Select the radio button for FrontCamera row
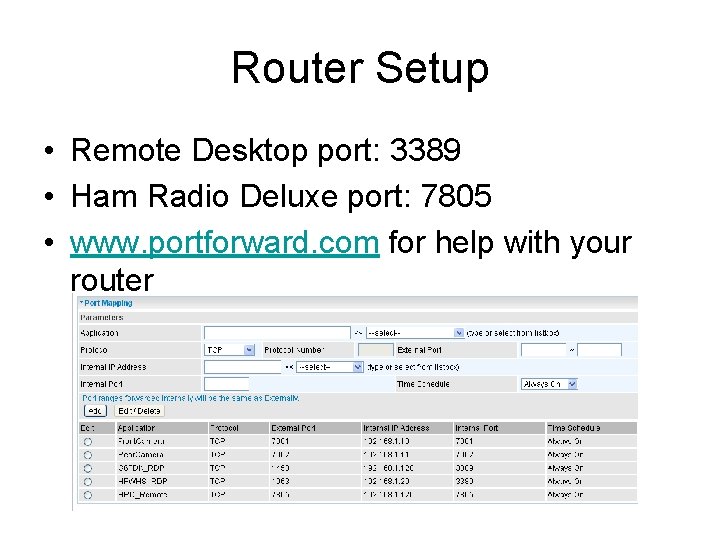 tap(88, 442)
